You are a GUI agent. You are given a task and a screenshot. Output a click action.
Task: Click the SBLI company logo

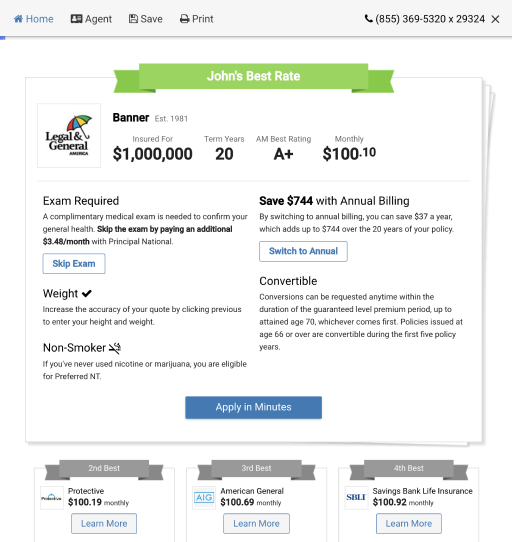[x=356, y=498]
